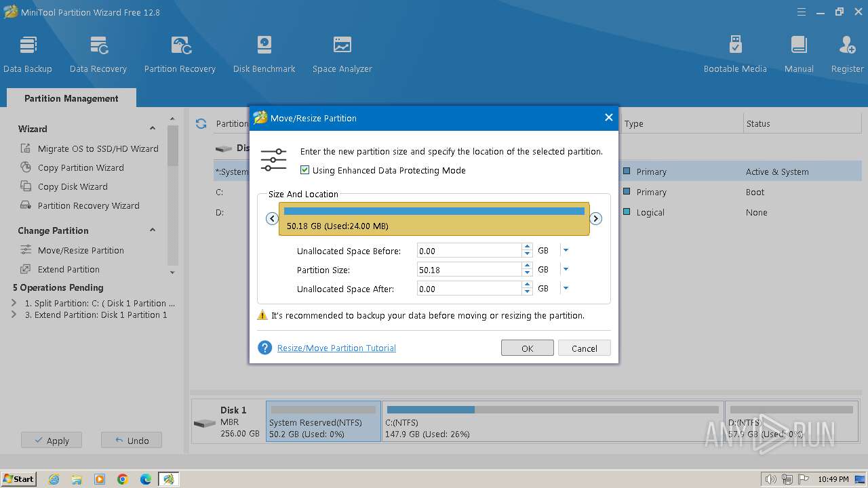
Task: Toggle Using Enhanced Data Protecting Mode
Action: point(305,170)
